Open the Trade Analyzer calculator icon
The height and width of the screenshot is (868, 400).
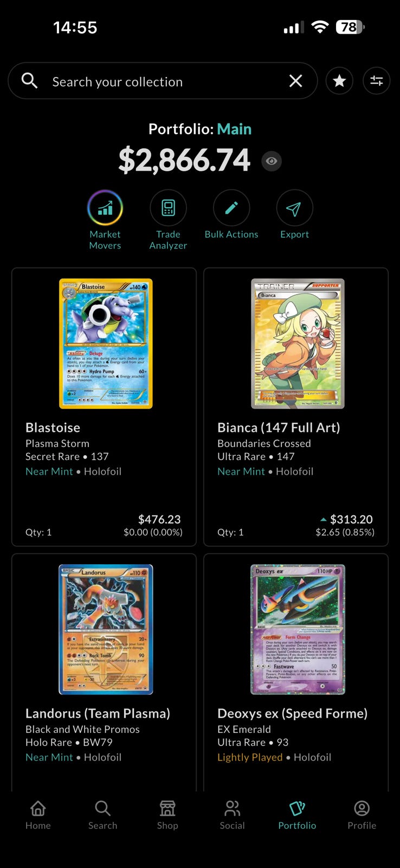click(x=168, y=208)
